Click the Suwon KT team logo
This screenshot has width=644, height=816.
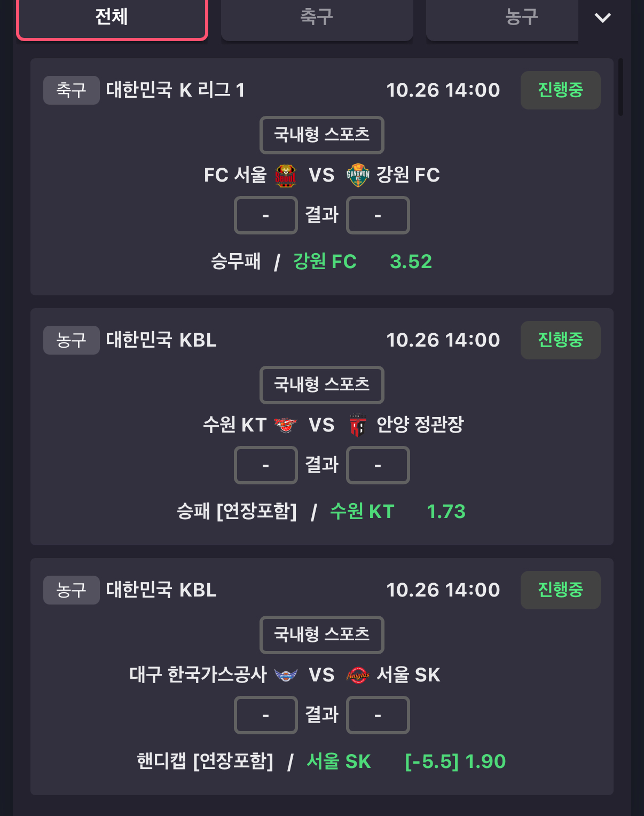coord(285,425)
